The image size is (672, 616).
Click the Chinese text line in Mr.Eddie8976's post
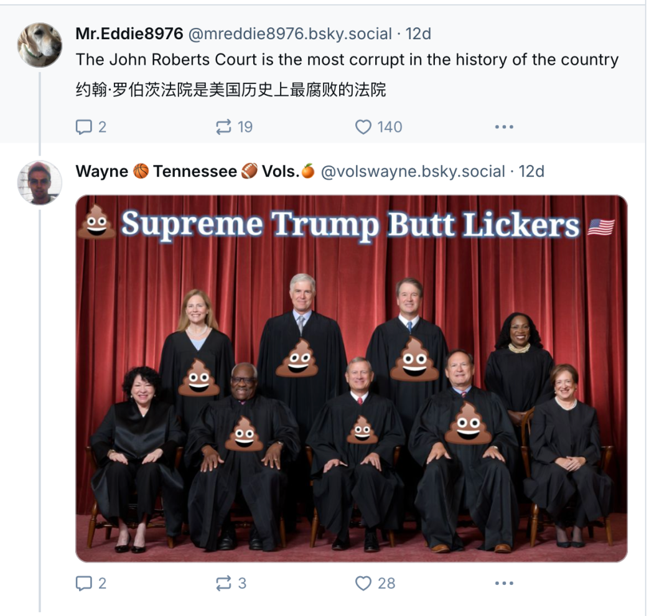pyautogui.click(x=231, y=90)
